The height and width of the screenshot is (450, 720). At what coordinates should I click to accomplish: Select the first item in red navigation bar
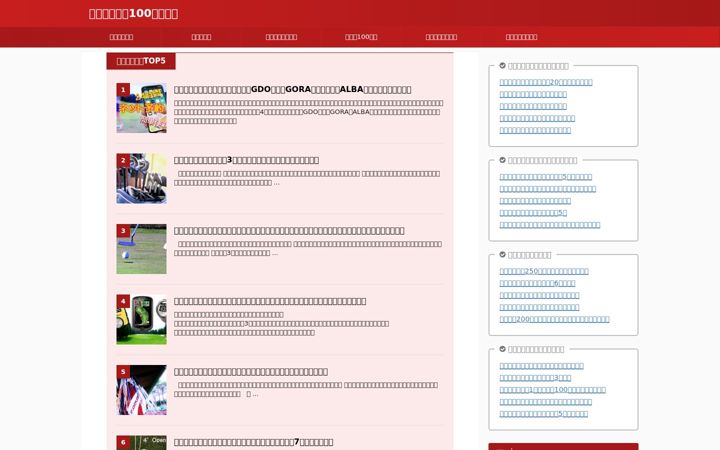[121, 37]
